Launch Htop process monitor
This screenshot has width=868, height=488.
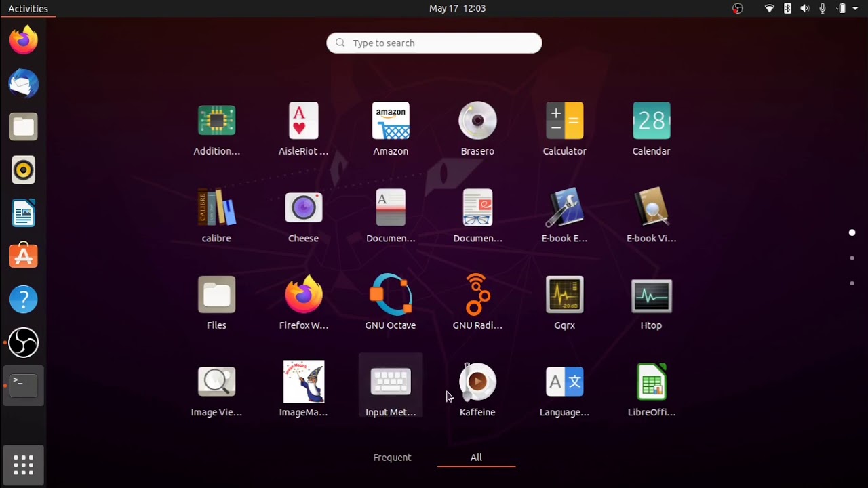click(x=651, y=296)
